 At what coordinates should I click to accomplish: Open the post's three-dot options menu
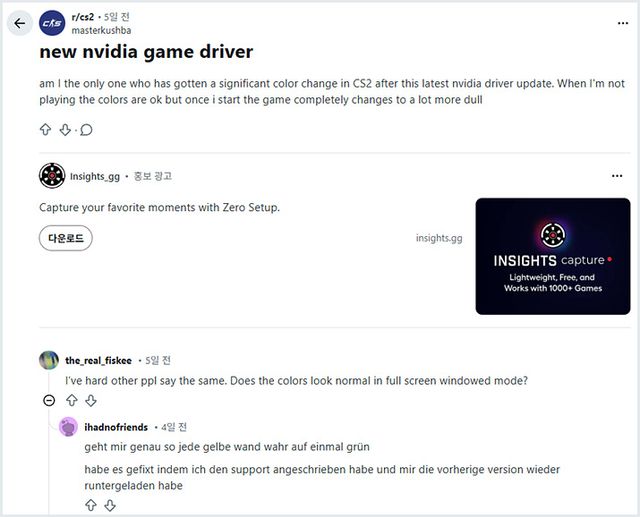pos(623,23)
